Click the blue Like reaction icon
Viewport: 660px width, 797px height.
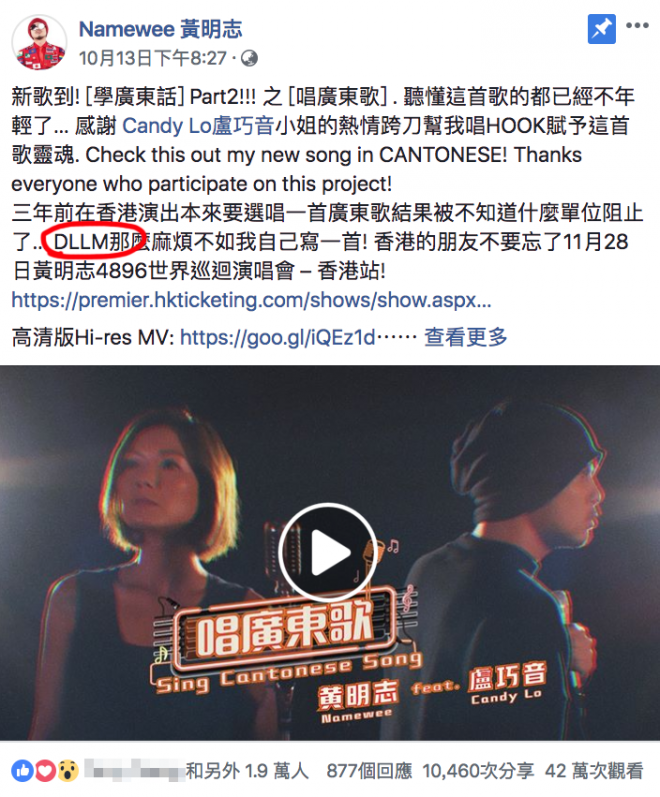click(x=22, y=771)
